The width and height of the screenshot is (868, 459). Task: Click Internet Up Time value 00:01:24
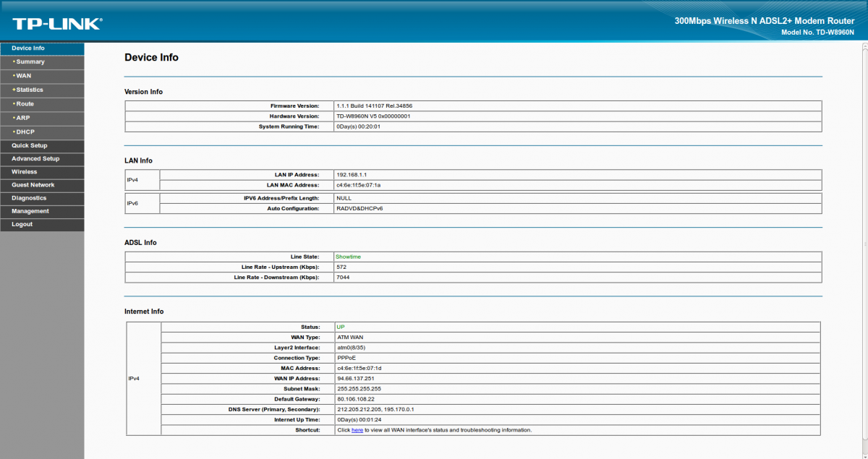(x=359, y=419)
